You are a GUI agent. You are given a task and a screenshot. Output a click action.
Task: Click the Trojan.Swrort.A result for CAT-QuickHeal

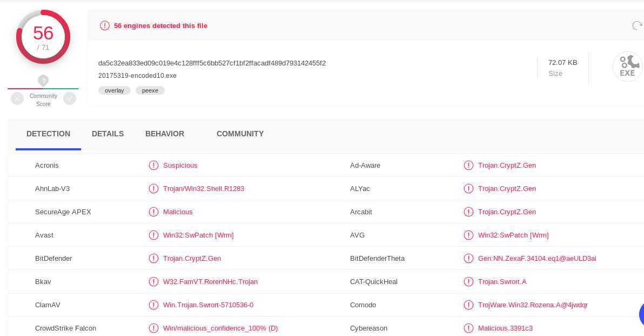[x=502, y=282]
